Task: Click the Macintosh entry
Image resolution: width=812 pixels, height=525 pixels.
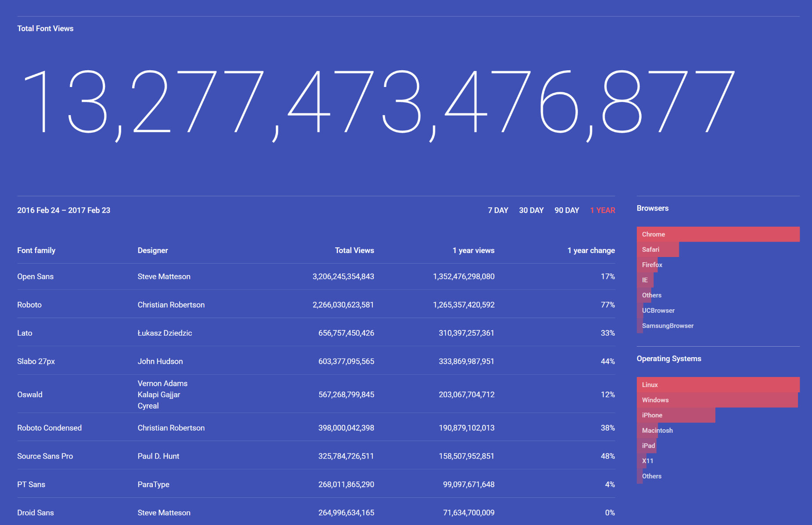Action: click(x=657, y=431)
